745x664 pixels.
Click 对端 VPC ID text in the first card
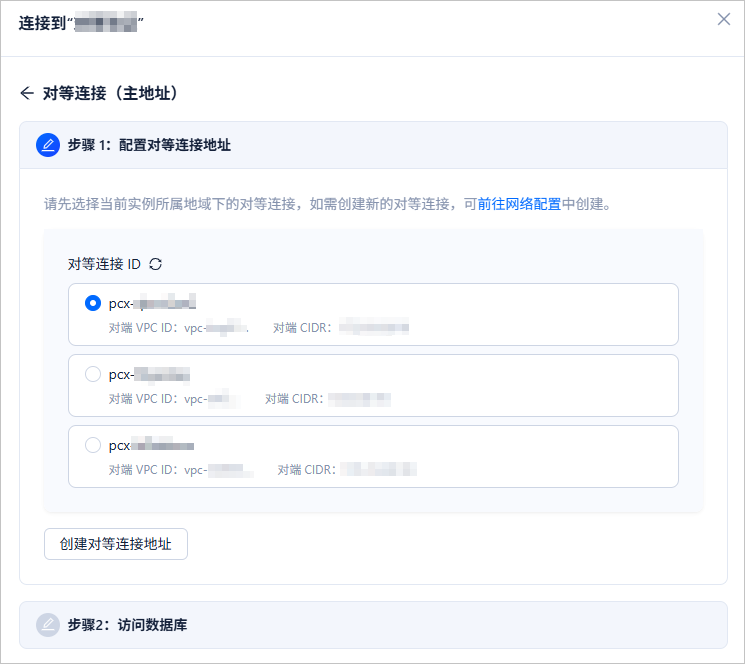(144, 328)
